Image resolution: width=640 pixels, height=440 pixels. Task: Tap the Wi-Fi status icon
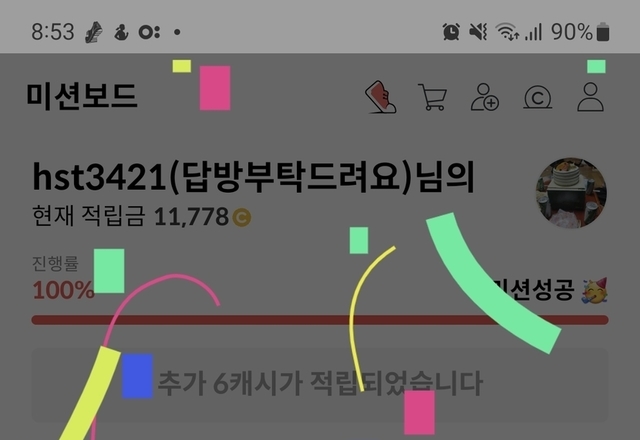[x=507, y=31]
